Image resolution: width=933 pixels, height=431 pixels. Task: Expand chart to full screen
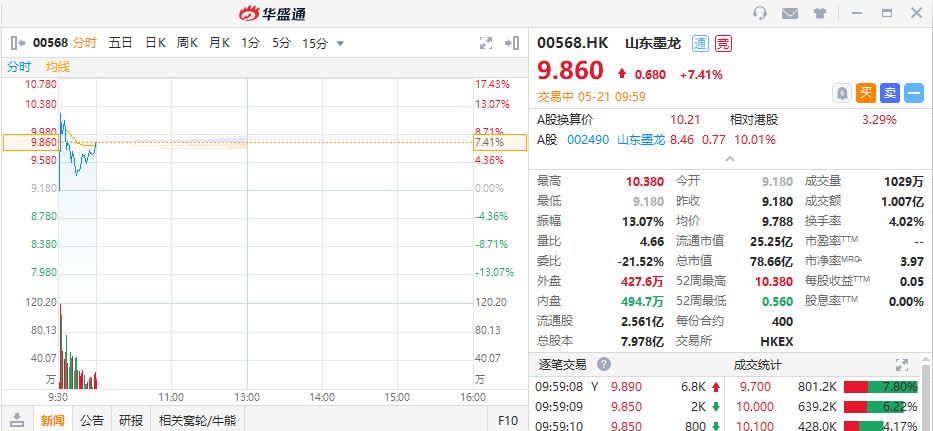[x=486, y=43]
